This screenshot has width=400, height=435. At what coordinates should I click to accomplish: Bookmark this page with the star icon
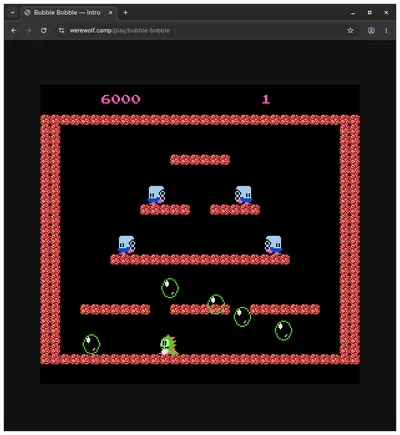[x=350, y=30]
